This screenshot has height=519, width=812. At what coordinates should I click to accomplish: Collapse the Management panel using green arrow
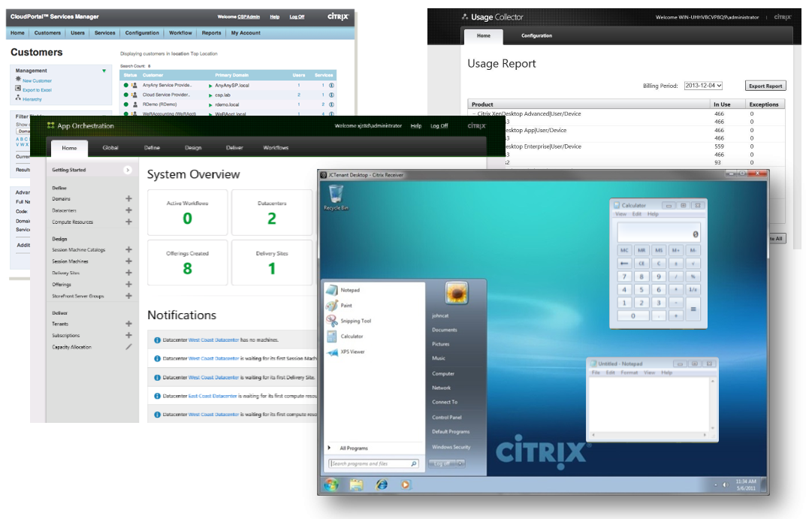(x=104, y=71)
